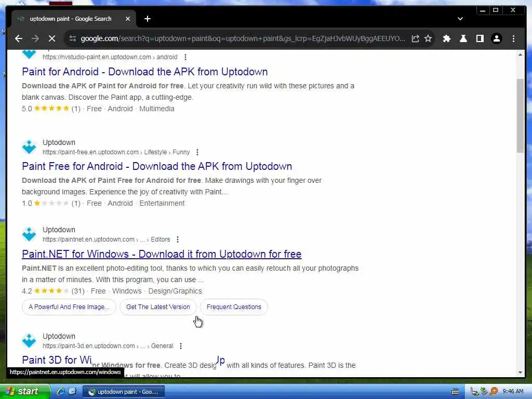Go back using the browser back arrow

coord(19,38)
